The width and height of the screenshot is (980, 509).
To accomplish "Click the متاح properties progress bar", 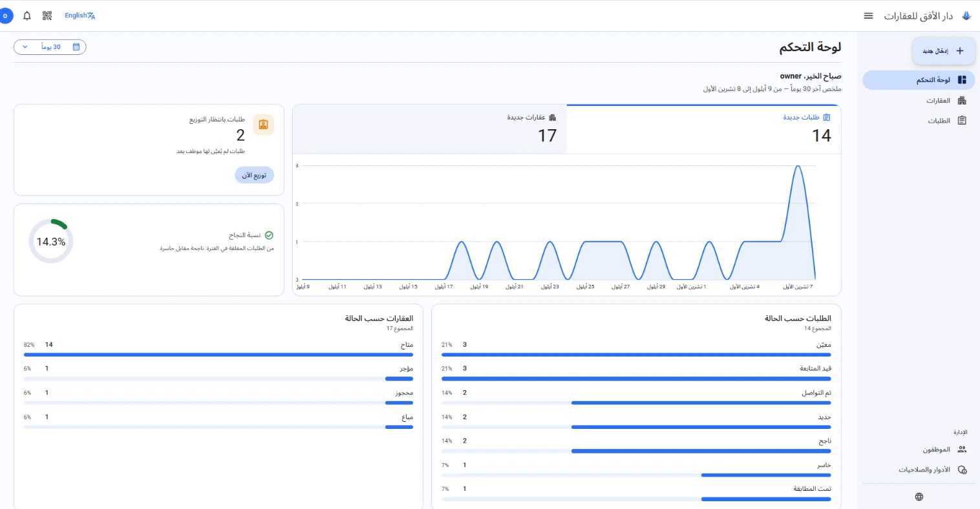I will point(218,355).
